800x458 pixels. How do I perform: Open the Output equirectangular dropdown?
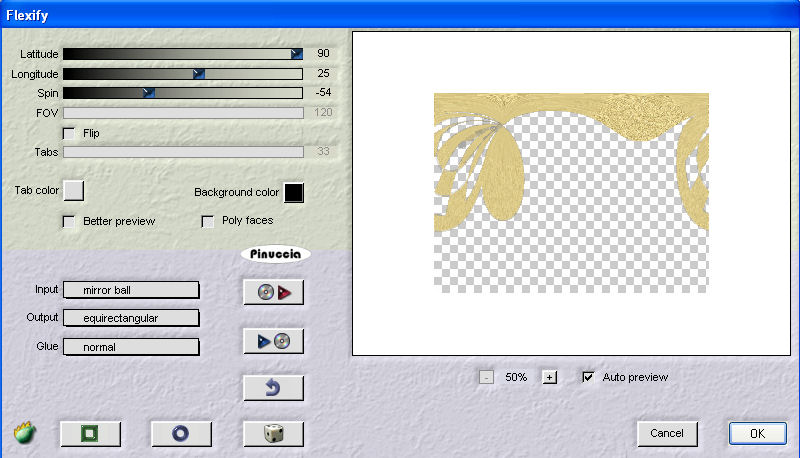pos(131,318)
